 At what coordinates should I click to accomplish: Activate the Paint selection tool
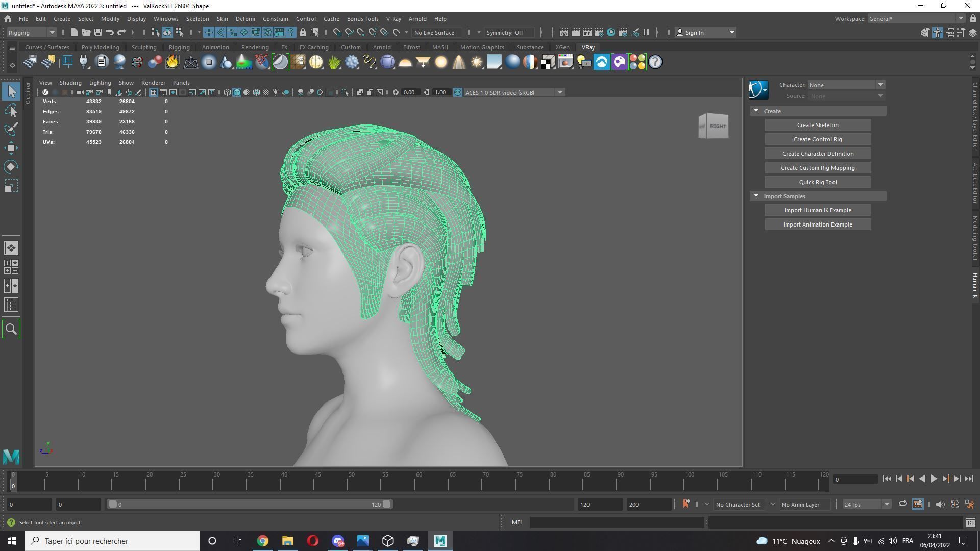(x=11, y=129)
